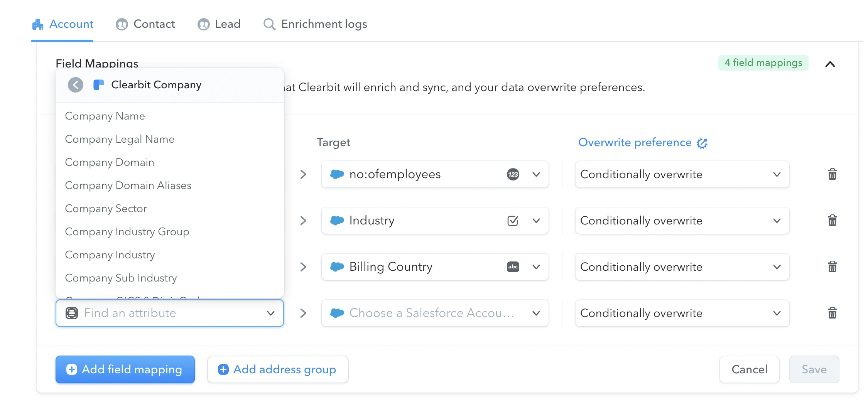Pick Company Sector attribute
Image resolution: width=868 pixels, height=408 pixels.
tap(170, 209)
